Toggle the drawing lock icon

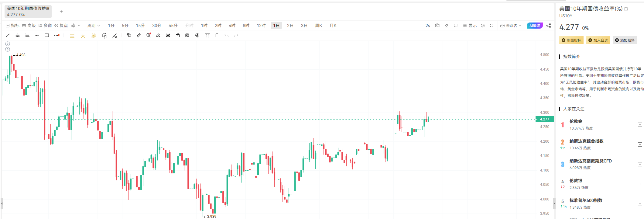[178, 36]
